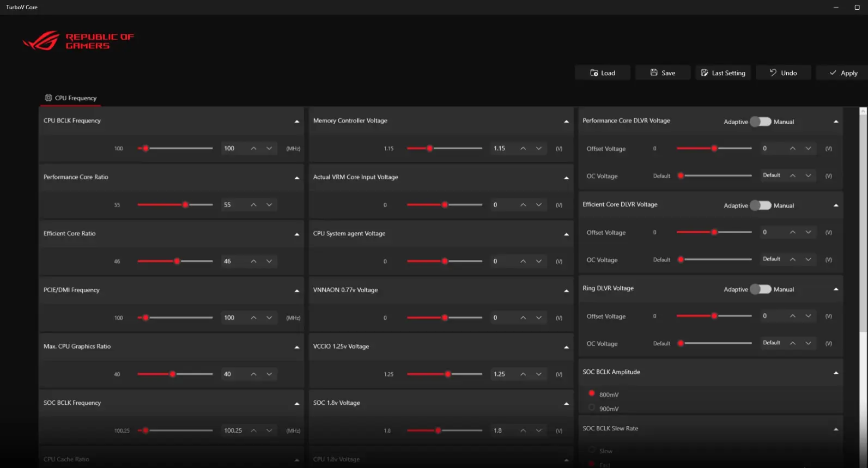Click the Efficient Core Ratio slider handle
This screenshot has width=868, height=468.
(x=177, y=262)
